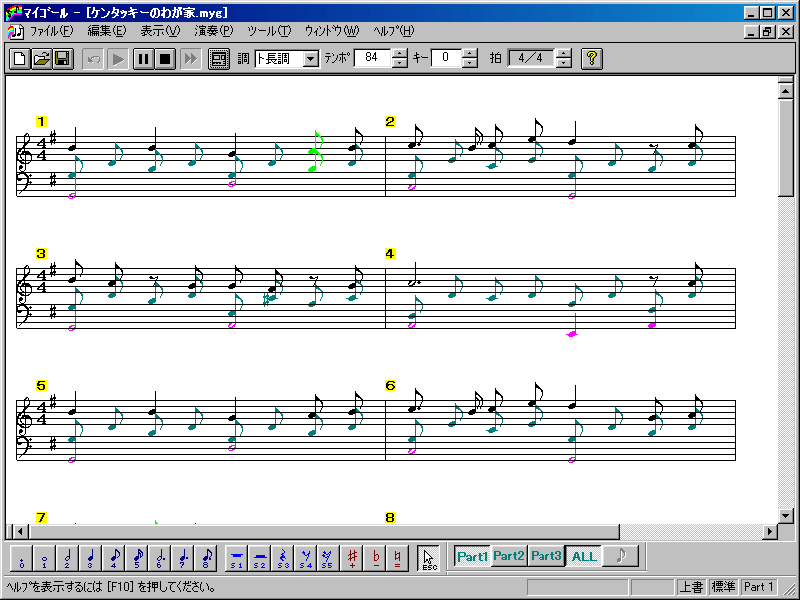Open the ウィンドウ(W) menu
The image size is (800, 600).
click(332, 31)
